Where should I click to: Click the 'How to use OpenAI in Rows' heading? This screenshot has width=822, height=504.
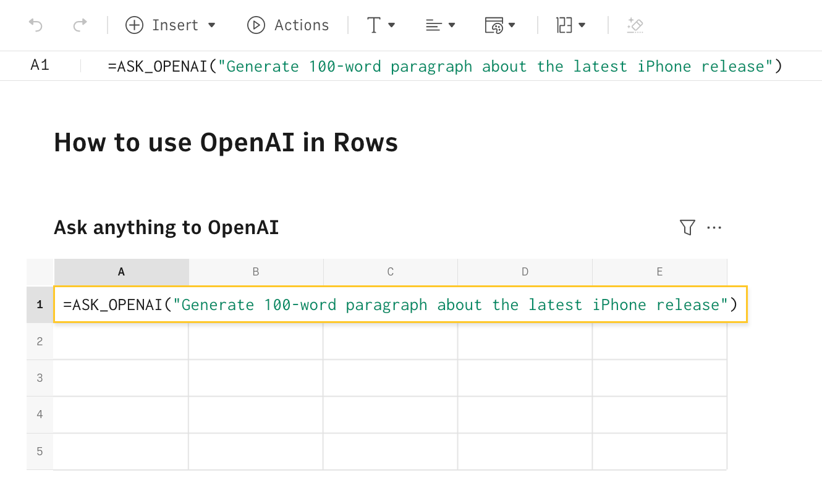tap(226, 143)
